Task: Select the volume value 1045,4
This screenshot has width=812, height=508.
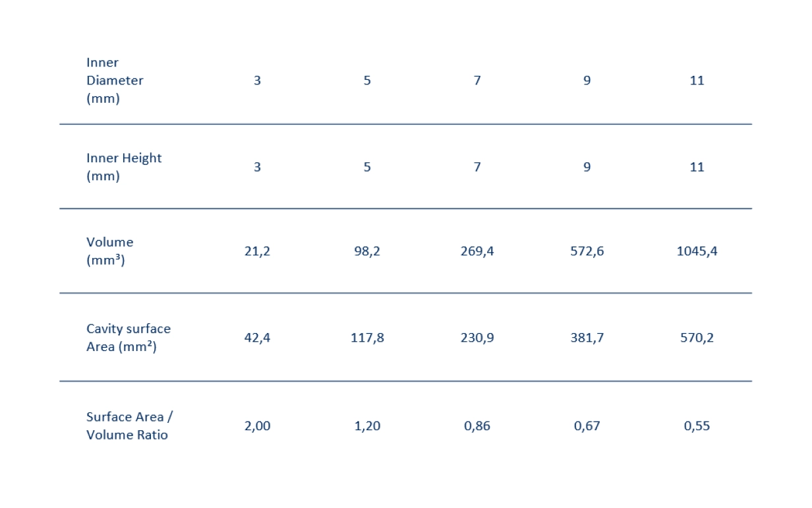Action: 697,251
